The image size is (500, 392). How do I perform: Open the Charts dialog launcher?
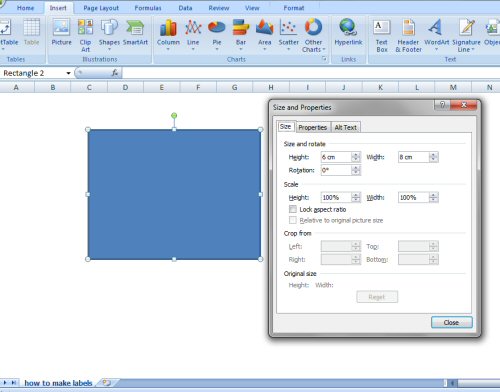(324, 59)
